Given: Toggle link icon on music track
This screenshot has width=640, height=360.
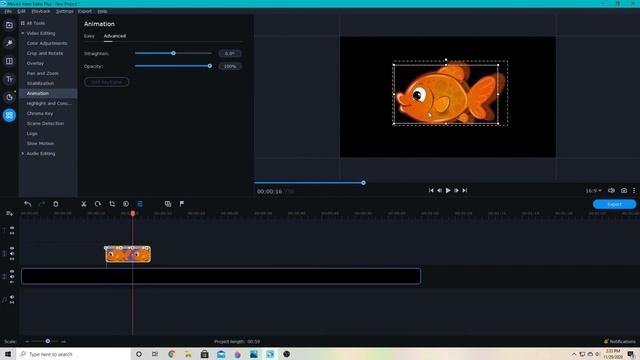Looking at the screenshot, I should pos(12,302).
